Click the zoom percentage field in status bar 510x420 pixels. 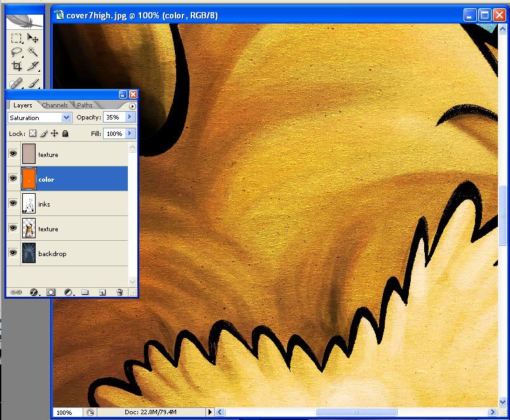(x=64, y=412)
